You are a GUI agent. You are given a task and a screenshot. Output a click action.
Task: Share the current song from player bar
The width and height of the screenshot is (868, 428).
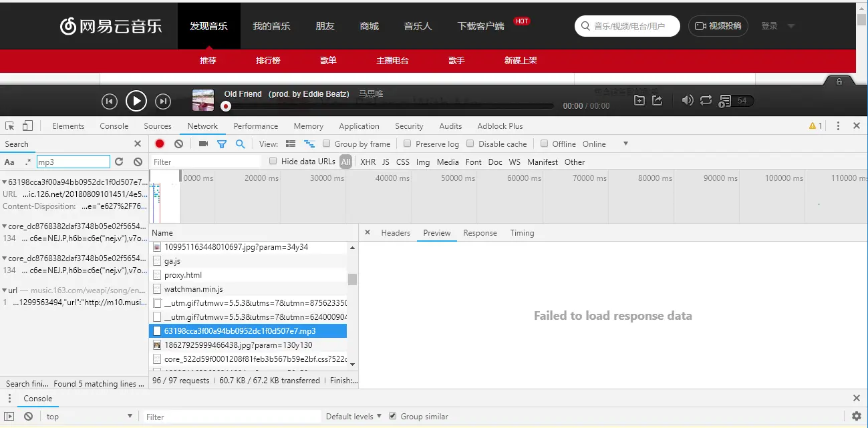click(x=657, y=100)
